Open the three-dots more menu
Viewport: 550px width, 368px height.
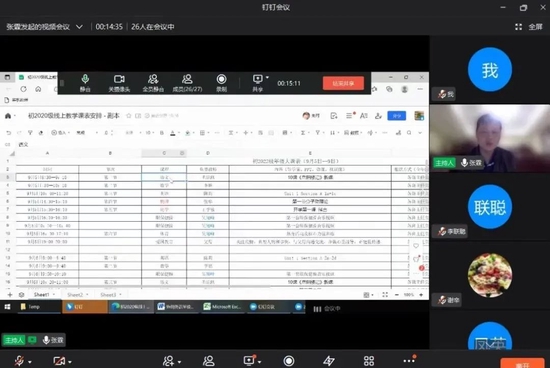409,360
